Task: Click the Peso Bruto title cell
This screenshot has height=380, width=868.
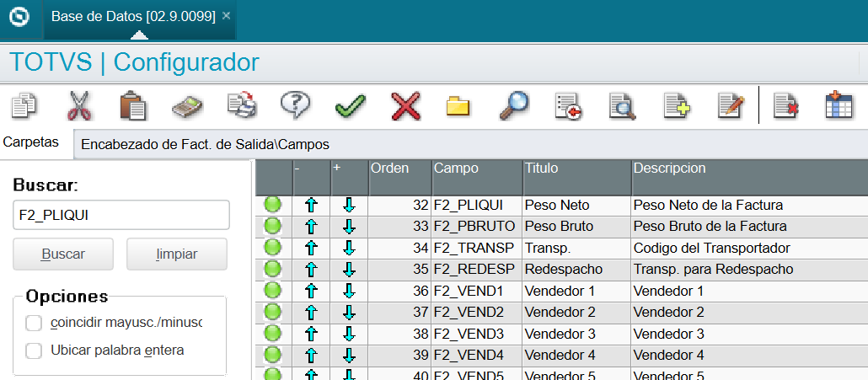Action: (576, 227)
